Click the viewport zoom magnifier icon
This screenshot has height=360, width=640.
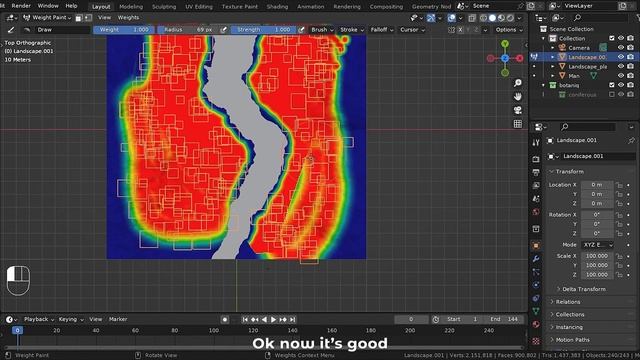pyautogui.click(x=518, y=83)
